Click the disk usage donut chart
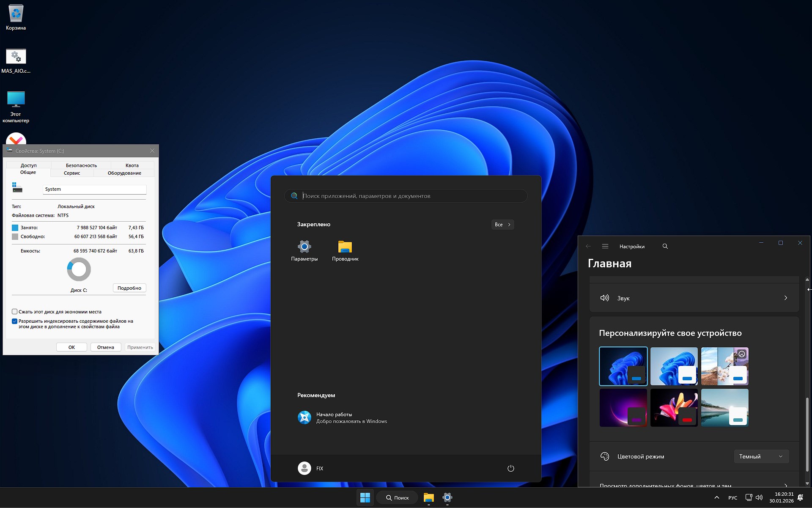The height and width of the screenshot is (508, 812). click(79, 269)
